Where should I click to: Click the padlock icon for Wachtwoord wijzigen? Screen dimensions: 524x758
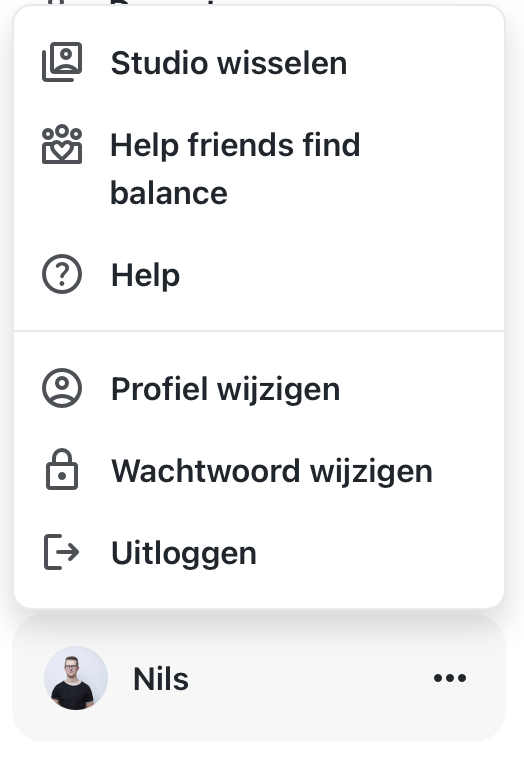[62, 470]
